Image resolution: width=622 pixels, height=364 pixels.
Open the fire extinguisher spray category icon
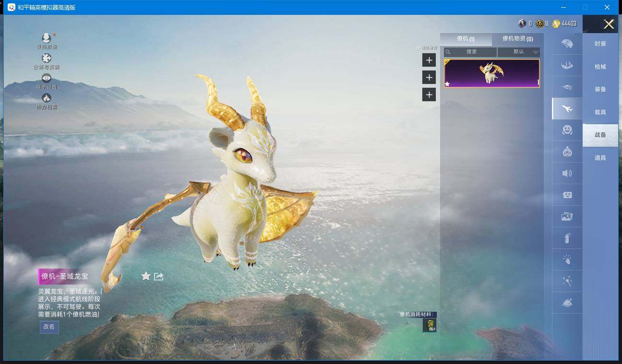tap(567, 238)
